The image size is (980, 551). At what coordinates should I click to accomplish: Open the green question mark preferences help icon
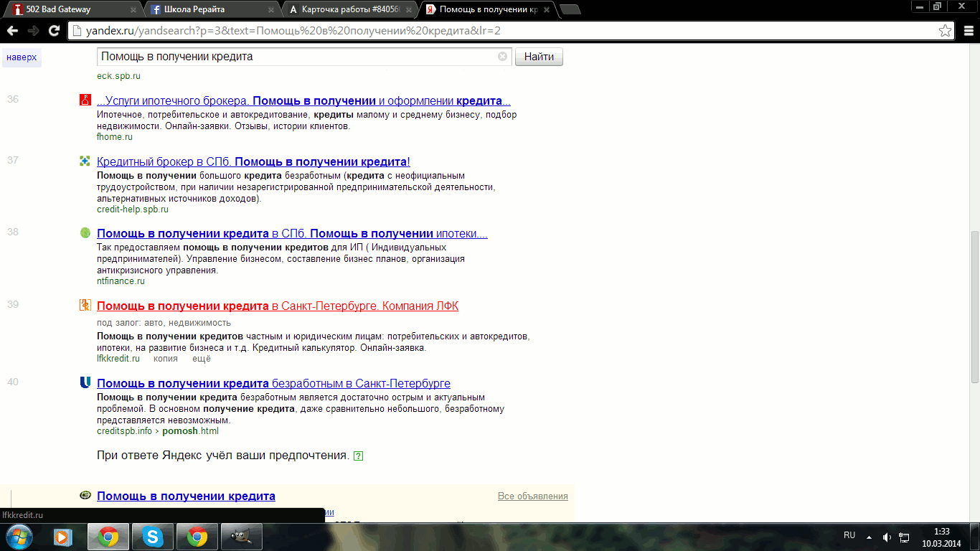pos(359,456)
